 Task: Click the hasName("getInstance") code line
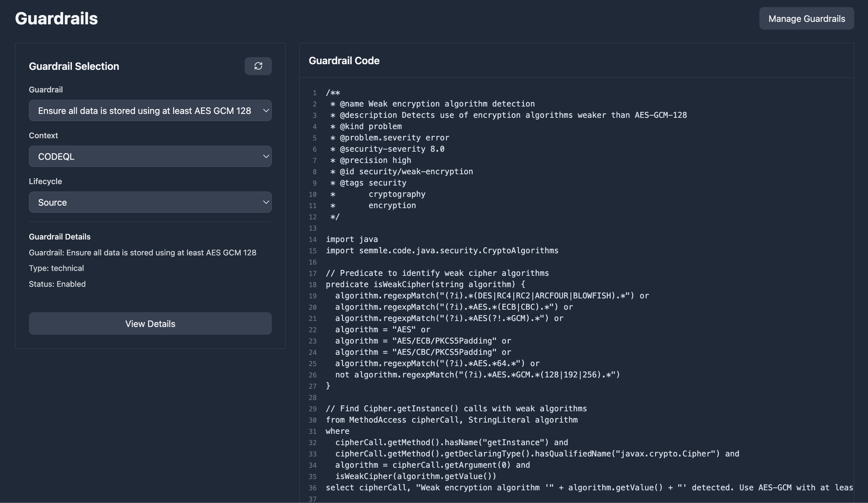point(452,442)
